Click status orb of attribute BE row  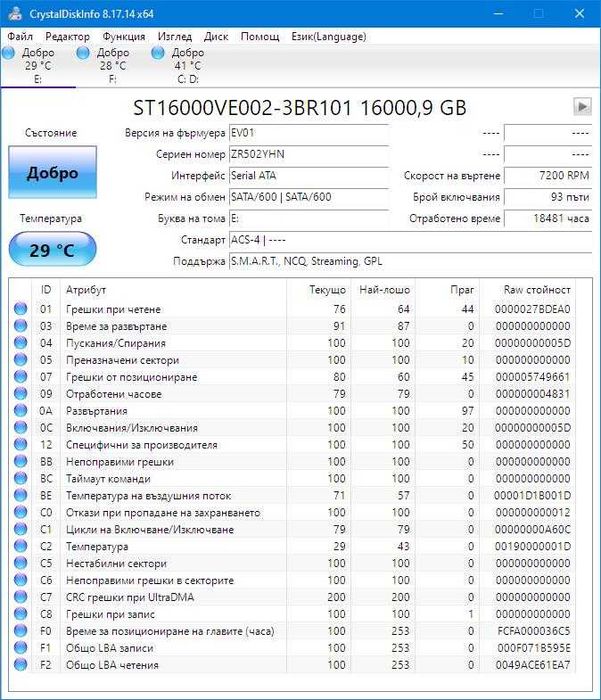tap(21, 496)
